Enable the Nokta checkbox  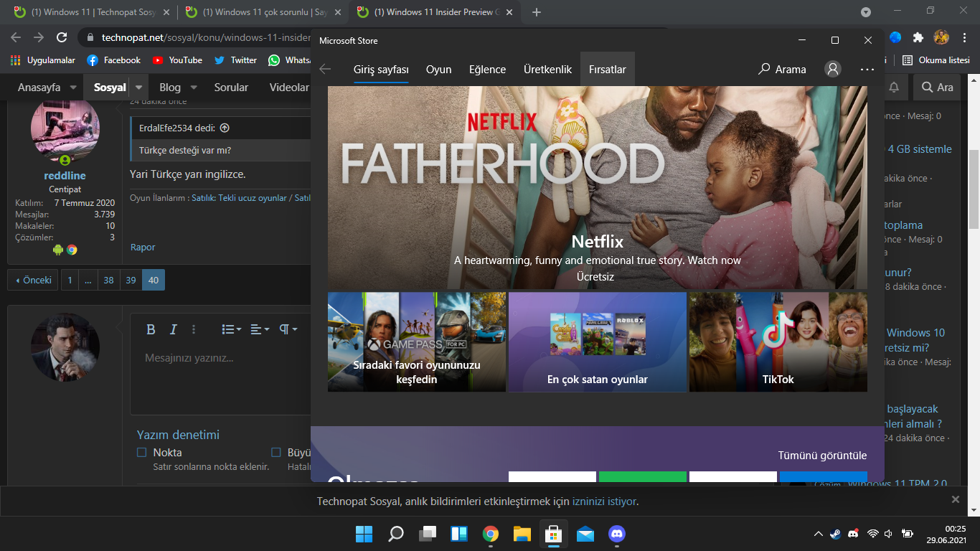141,453
